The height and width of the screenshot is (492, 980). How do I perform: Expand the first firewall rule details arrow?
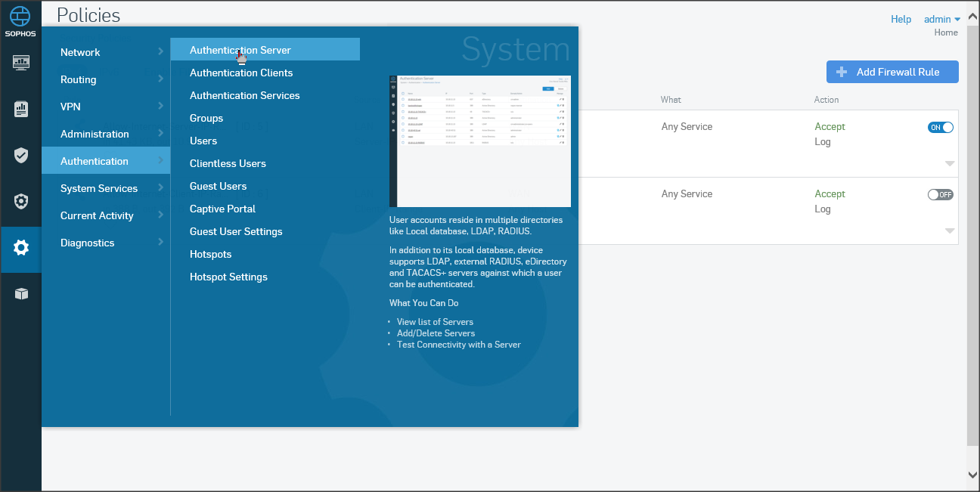pos(950,163)
